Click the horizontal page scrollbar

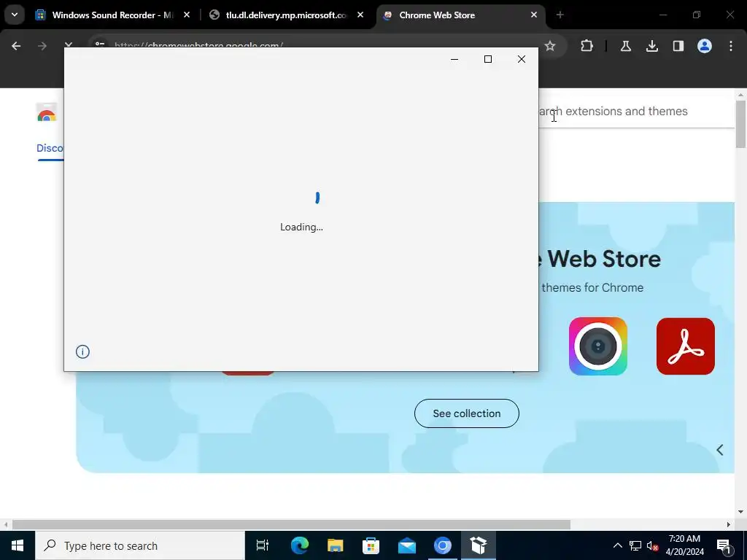coord(291,524)
